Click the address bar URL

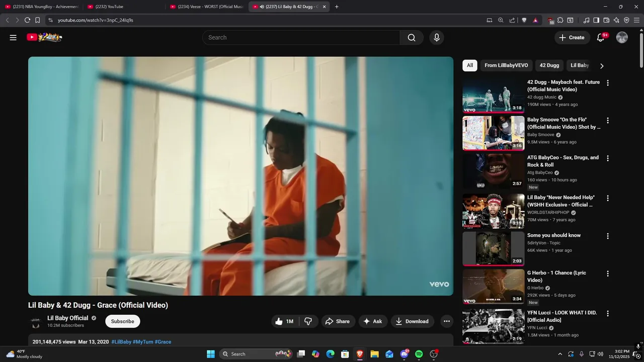96,20
